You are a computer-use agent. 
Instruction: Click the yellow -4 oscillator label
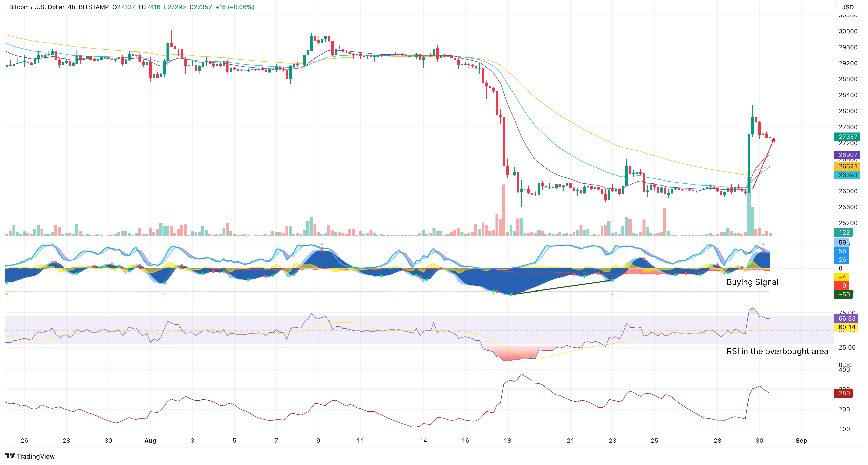tap(842, 277)
